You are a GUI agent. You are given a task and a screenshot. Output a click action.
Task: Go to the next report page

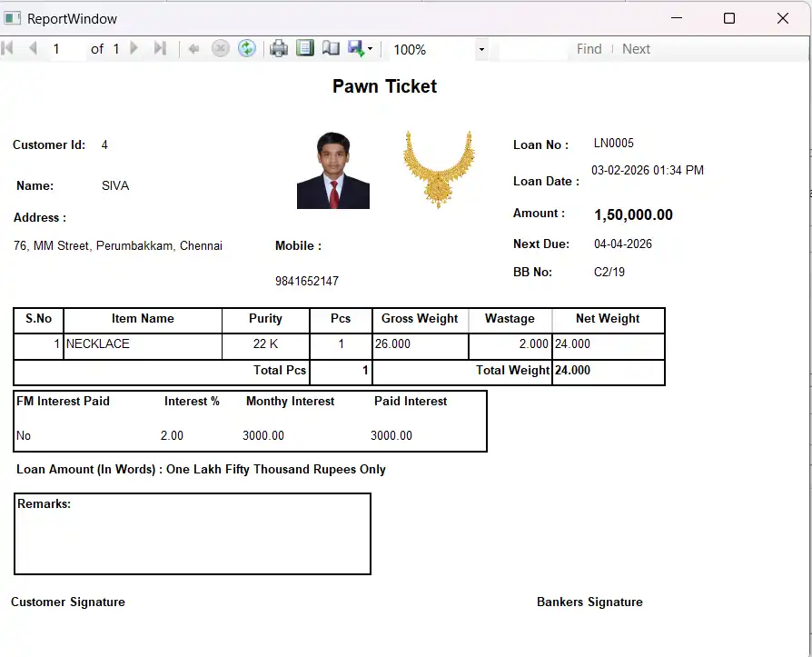[x=134, y=49]
